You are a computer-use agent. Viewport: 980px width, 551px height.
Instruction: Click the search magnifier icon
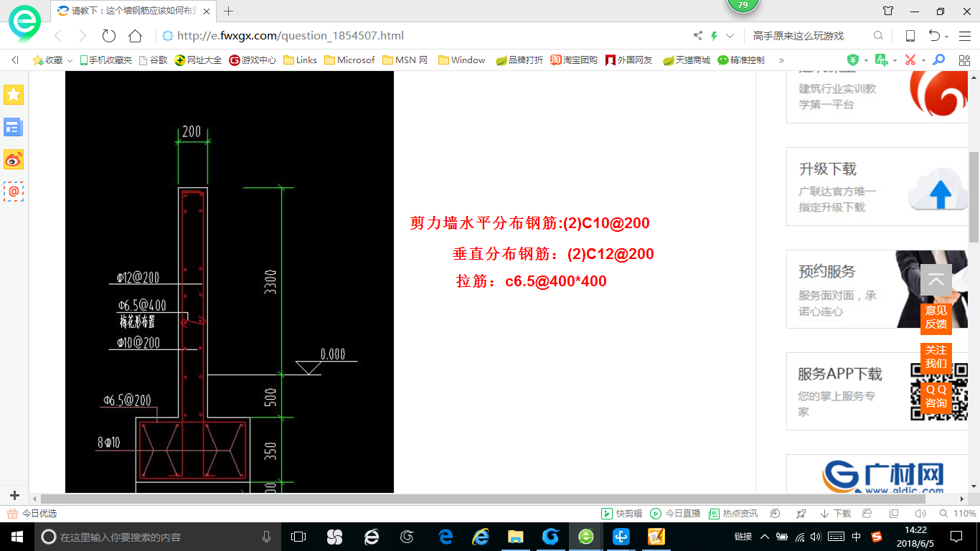[x=878, y=36]
